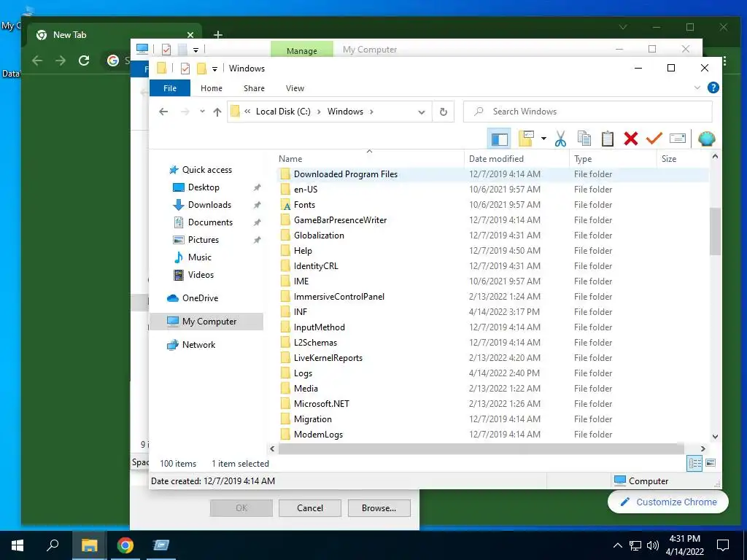The image size is (747, 560).
Task: Click Local Disk (C:) breadcrumb
Action: [283, 112]
